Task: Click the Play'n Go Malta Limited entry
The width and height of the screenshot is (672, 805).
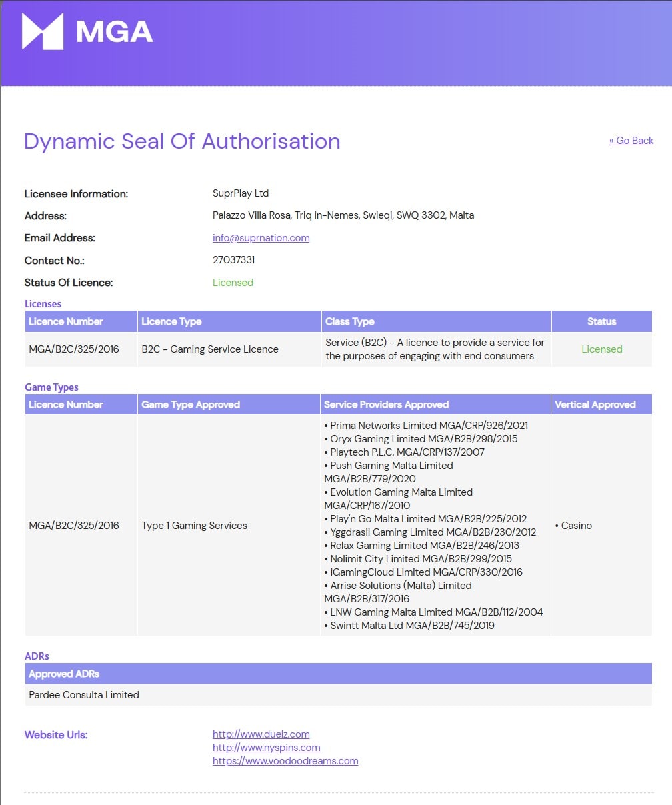Action: (425, 518)
